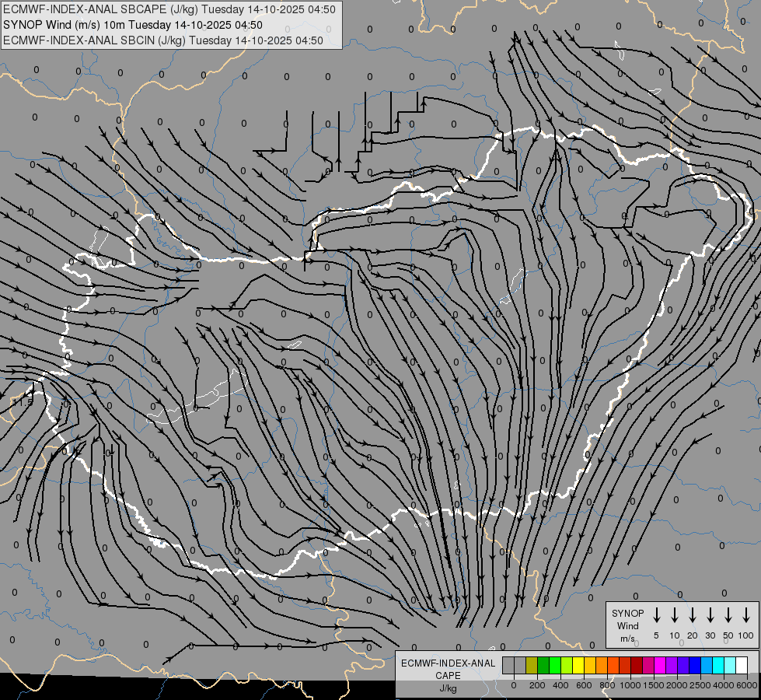Click the SBCIN title line in the header box
The image size is (761, 700).
coord(163,40)
